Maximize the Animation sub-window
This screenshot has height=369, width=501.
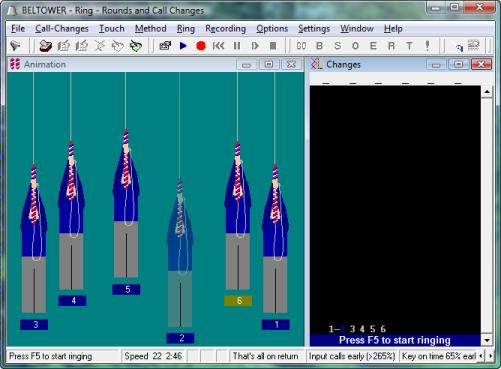pos(269,64)
